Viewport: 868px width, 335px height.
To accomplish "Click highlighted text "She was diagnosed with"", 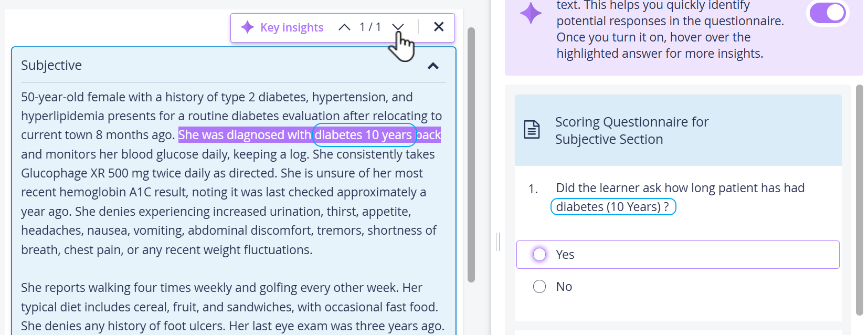I will click(x=245, y=135).
